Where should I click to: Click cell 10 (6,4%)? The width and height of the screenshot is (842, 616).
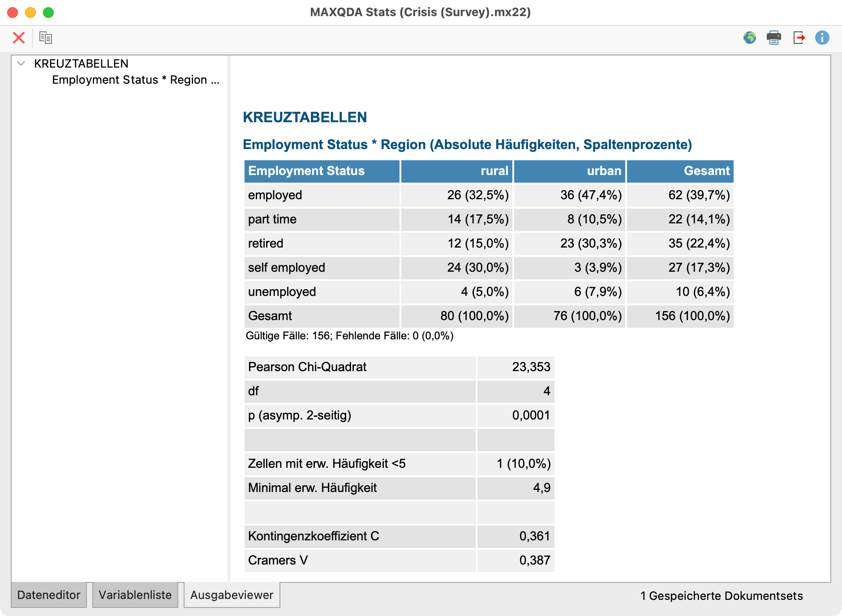pyautogui.click(x=680, y=292)
